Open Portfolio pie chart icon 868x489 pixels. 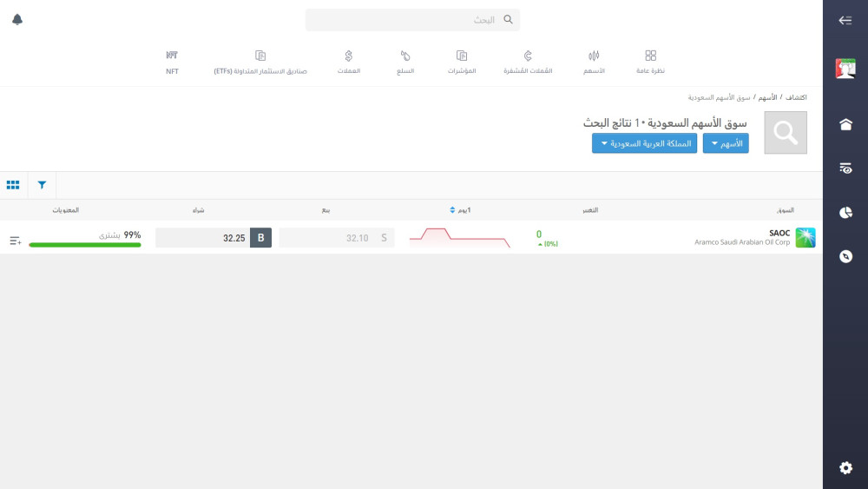pos(845,213)
